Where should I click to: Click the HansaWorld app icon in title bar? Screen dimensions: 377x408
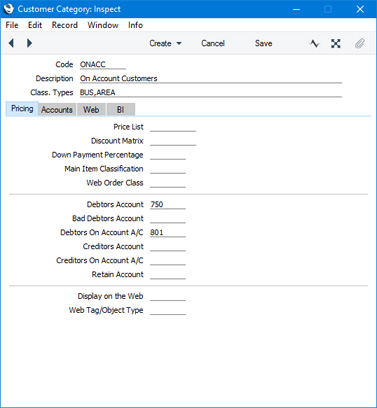(8, 9)
